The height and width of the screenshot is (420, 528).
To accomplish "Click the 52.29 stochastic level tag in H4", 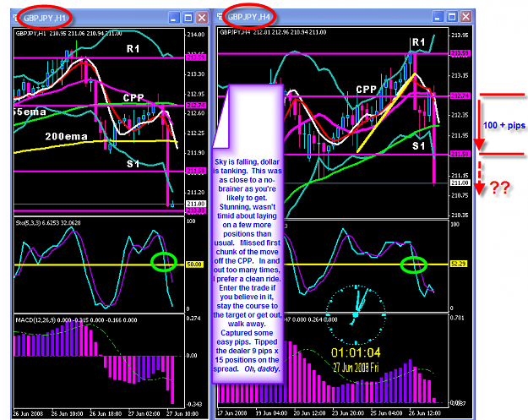I will pyautogui.click(x=459, y=264).
